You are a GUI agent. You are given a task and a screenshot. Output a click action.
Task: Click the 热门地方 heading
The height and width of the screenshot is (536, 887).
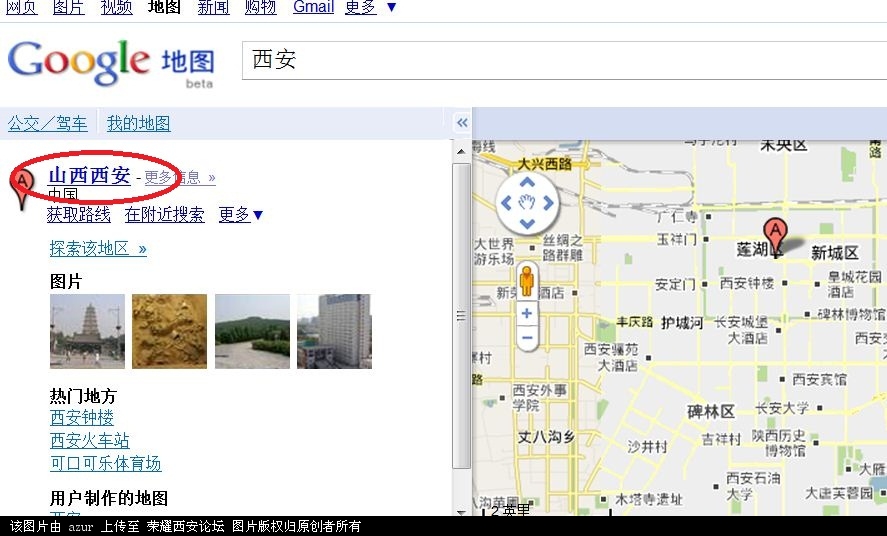click(83, 396)
